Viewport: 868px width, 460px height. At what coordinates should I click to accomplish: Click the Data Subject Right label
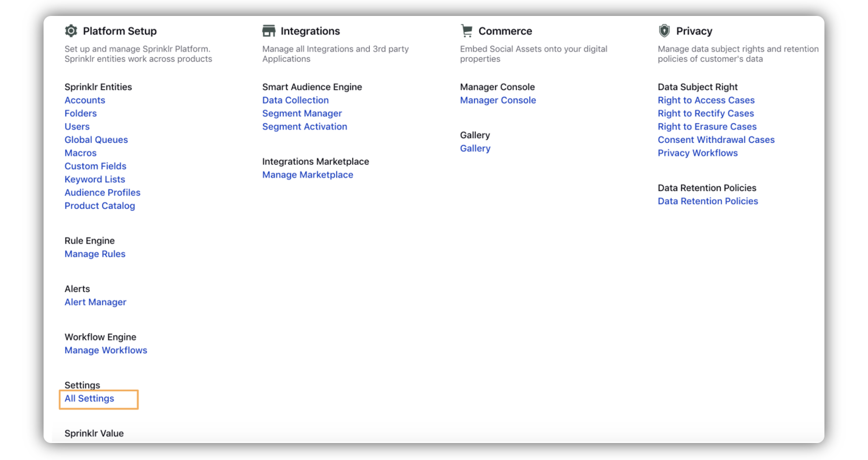698,87
